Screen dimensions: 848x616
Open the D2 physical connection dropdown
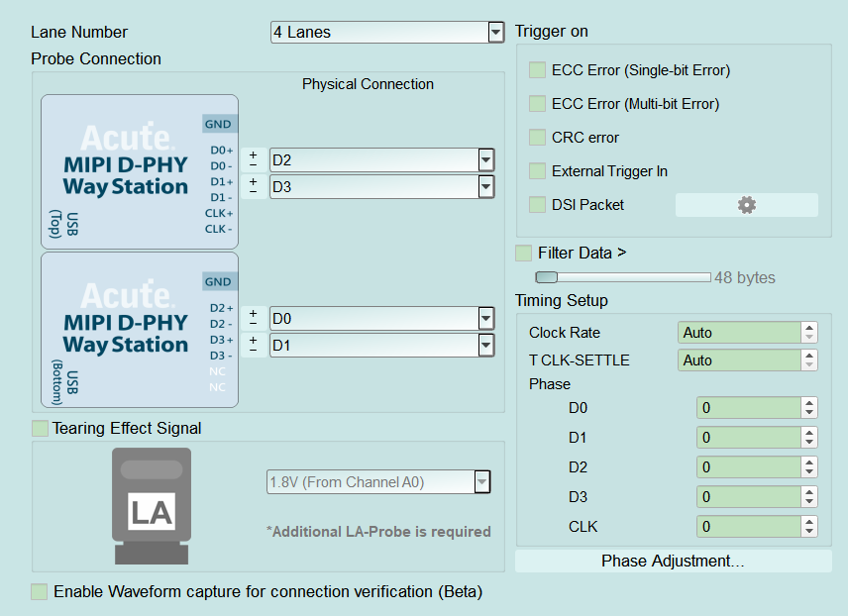click(x=381, y=160)
